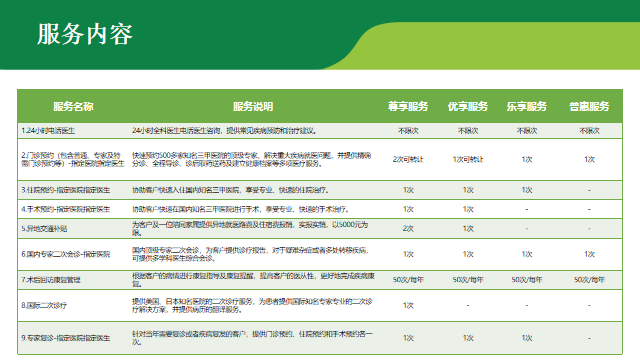The image size is (640, 360).
Task: Select the 服务说明 column header
Action: 253,107
